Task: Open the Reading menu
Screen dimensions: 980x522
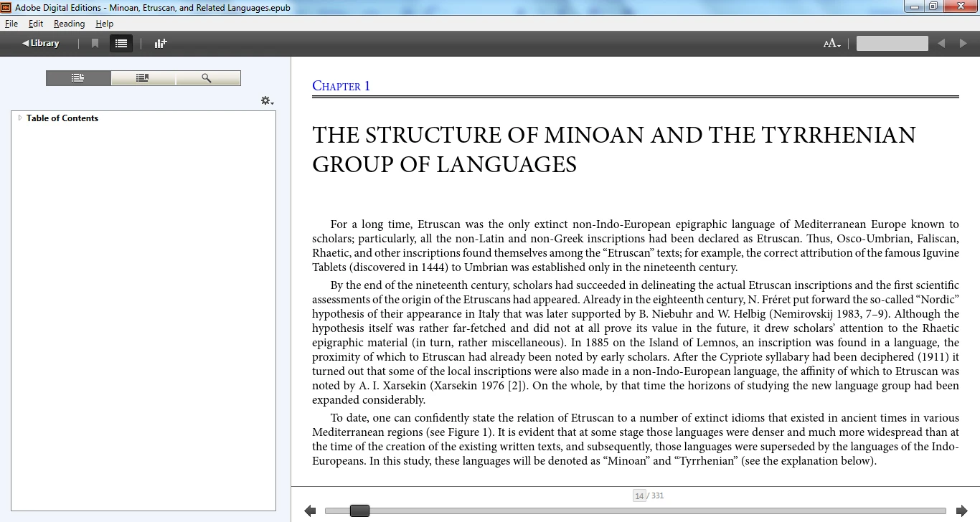Action: (x=69, y=24)
